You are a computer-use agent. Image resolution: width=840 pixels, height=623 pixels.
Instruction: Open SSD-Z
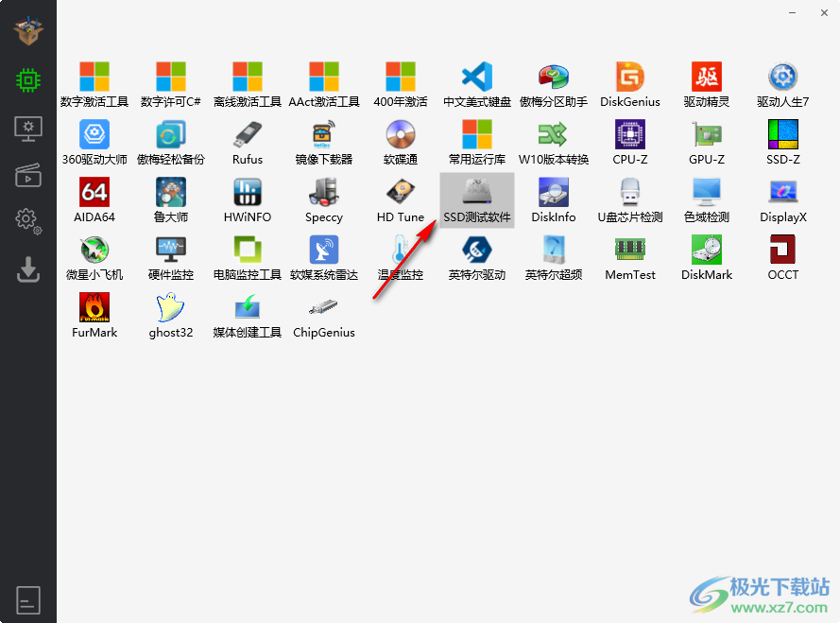click(783, 143)
